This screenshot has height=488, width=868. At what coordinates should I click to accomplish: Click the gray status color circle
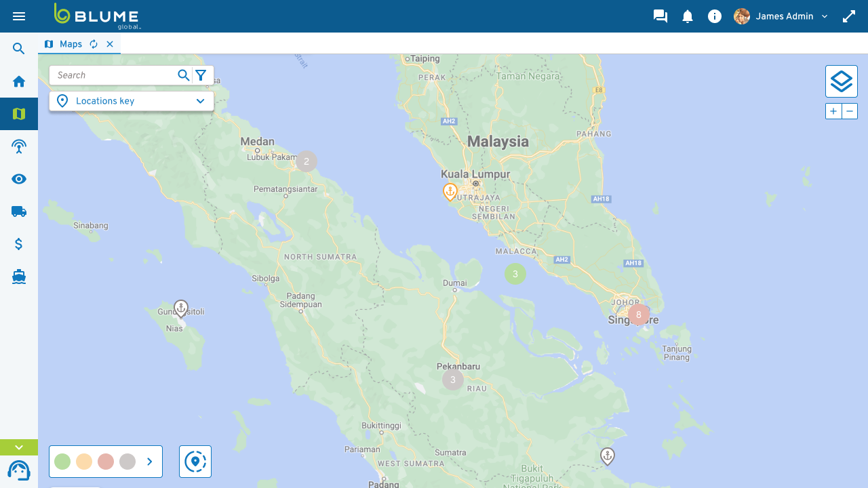coord(127,462)
